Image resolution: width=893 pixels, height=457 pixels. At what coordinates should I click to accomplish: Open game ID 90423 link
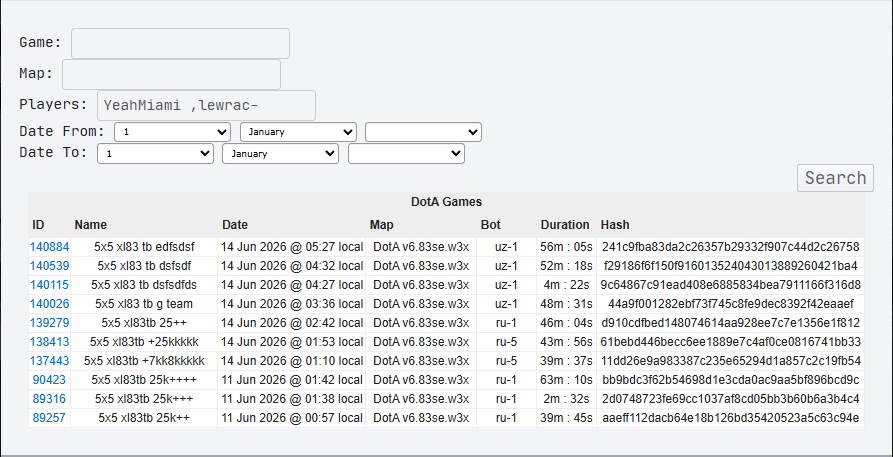coord(49,380)
